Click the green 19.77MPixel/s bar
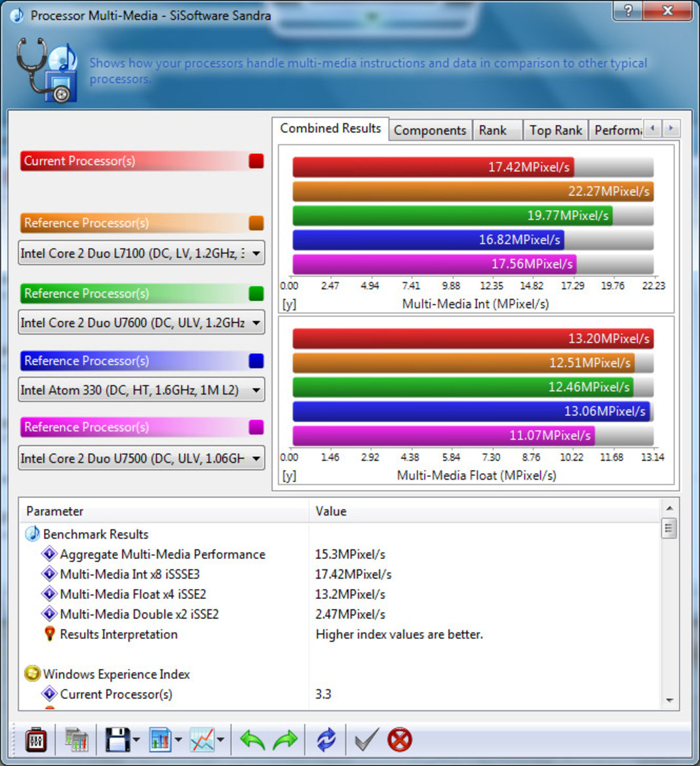This screenshot has width=700, height=766. [x=453, y=216]
